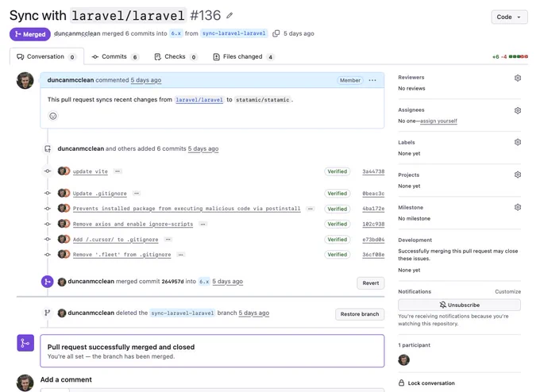Click duncanmcclean's avatar beside the first comment
The width and height of the screenshot is (540, 392).
(x=25, y=80)
